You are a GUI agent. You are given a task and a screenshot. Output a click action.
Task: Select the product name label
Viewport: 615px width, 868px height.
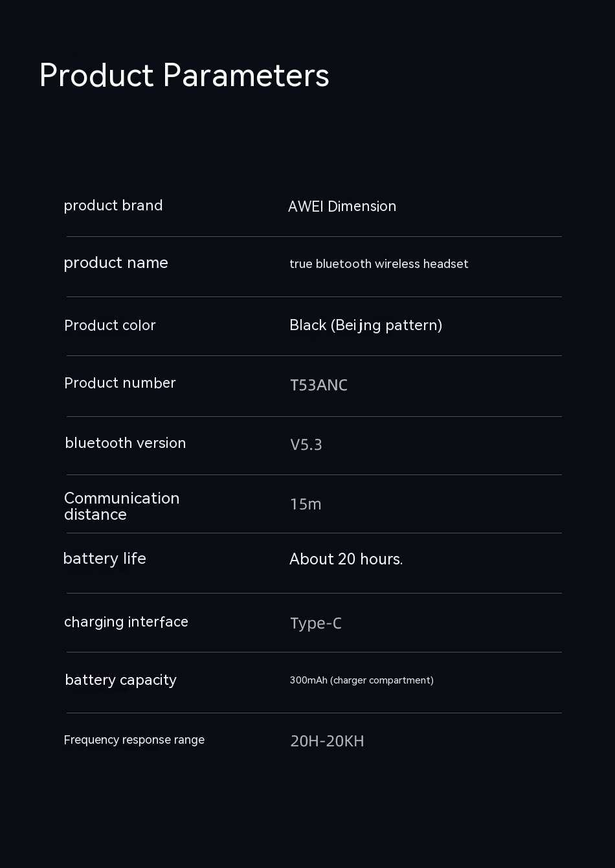[x=116, y=263]
